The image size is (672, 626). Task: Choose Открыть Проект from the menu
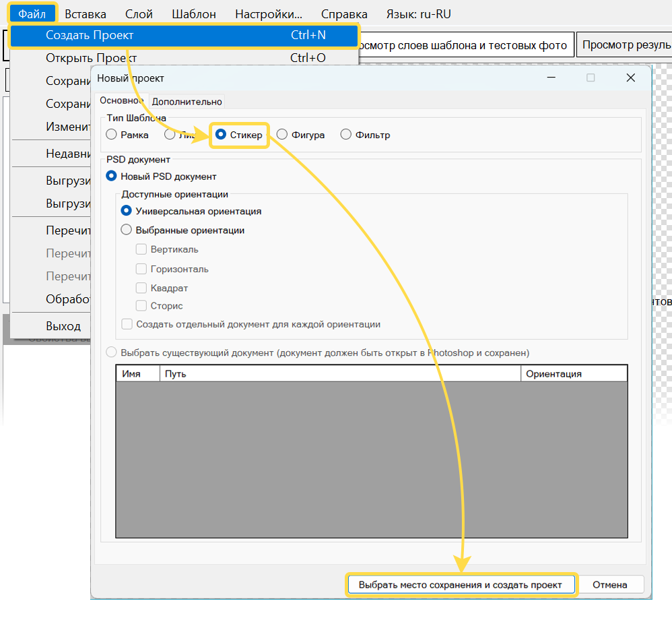click(91, 58)
